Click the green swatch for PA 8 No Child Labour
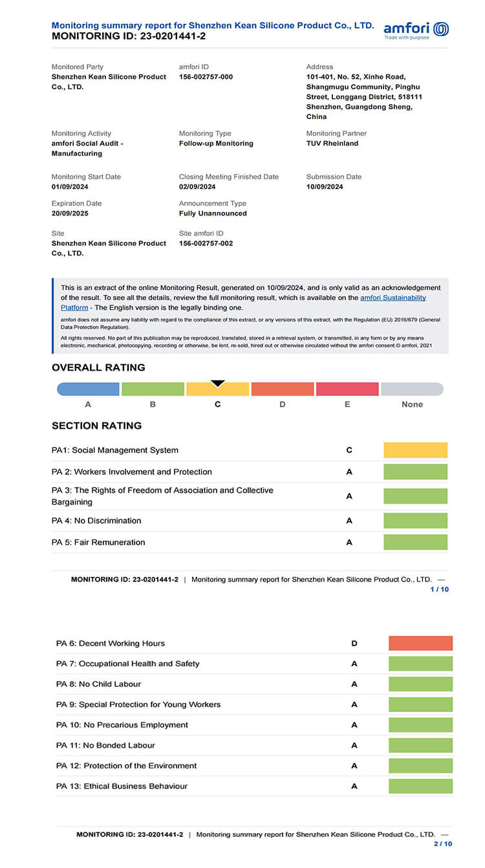 pos(420,684)
